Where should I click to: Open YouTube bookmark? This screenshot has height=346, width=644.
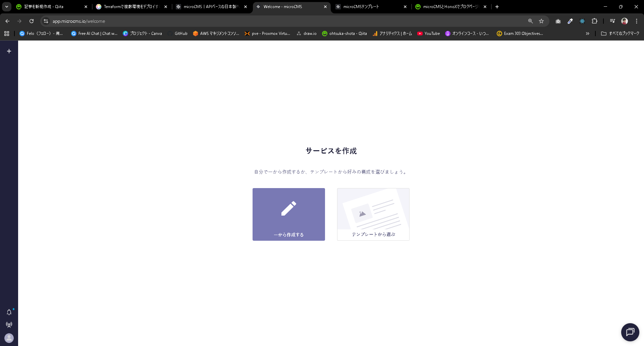point(428,34)
